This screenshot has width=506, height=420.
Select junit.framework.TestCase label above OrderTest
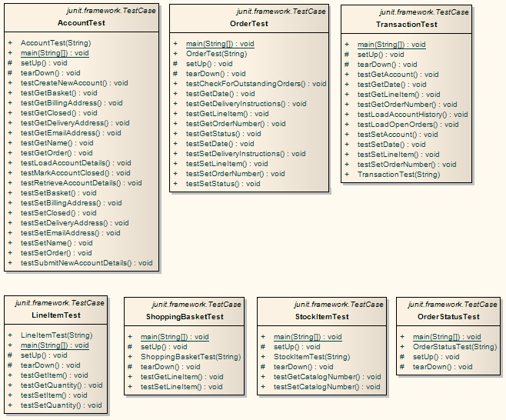pyautogui.click(x=281, y=12)
